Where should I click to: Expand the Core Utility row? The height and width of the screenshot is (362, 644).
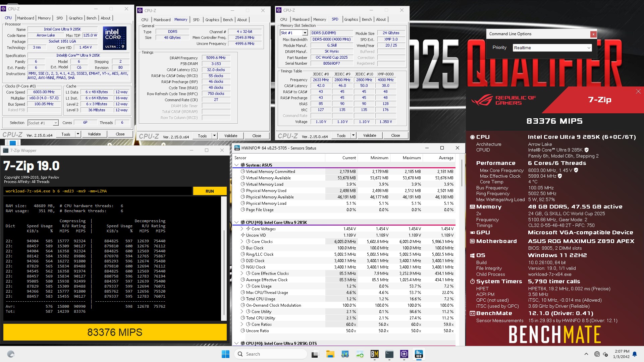tap(242, 311)
